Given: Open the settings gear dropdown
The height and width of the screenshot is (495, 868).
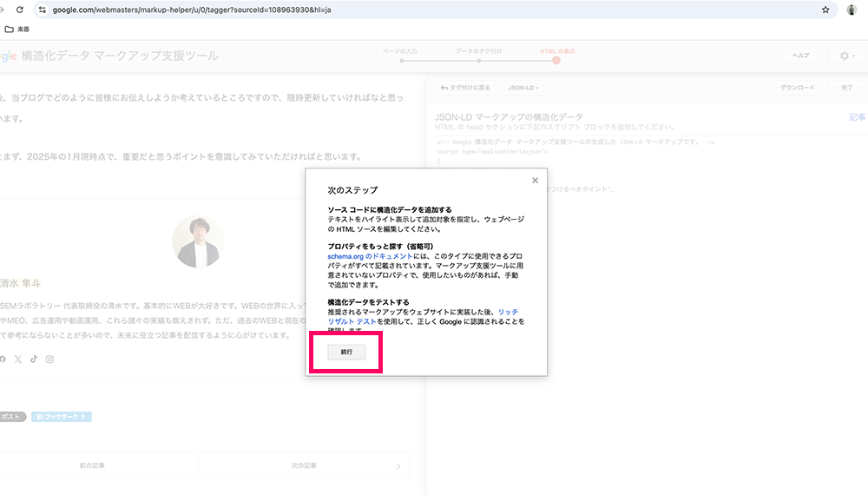Looking at the screenshot, I should [847, 56].
